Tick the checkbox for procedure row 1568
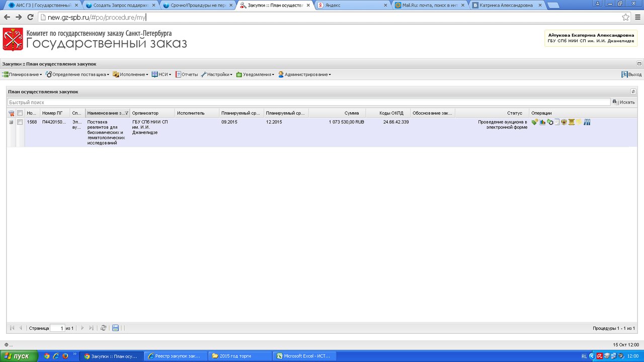Screen dimensions: 644x362 (20, 122)
